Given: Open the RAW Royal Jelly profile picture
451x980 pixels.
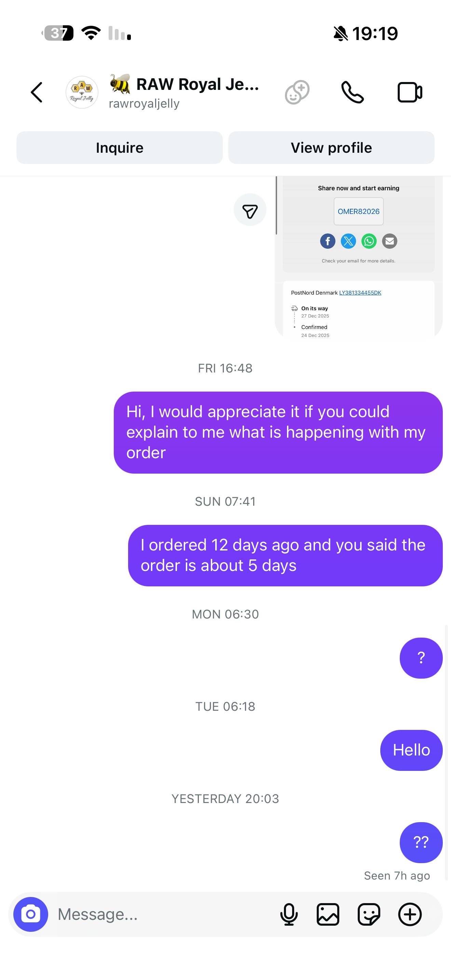Looking at the screenshot, I should coord(82,93).
